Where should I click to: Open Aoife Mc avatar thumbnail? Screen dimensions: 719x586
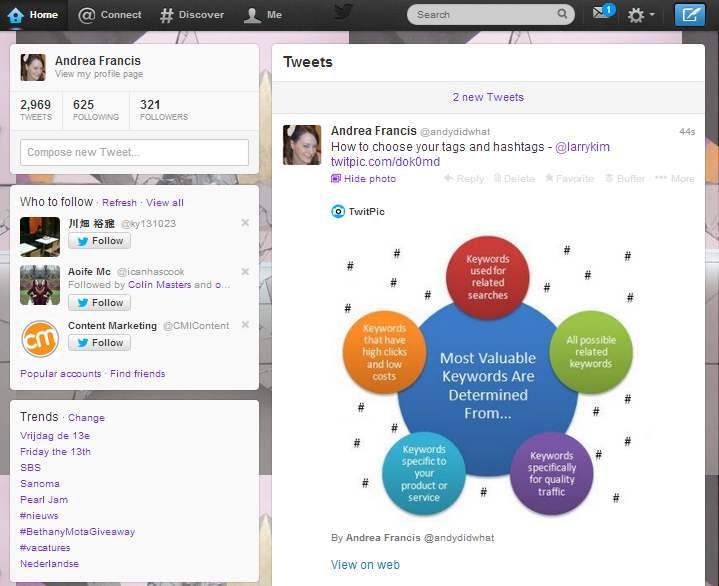tap(40, 285)
